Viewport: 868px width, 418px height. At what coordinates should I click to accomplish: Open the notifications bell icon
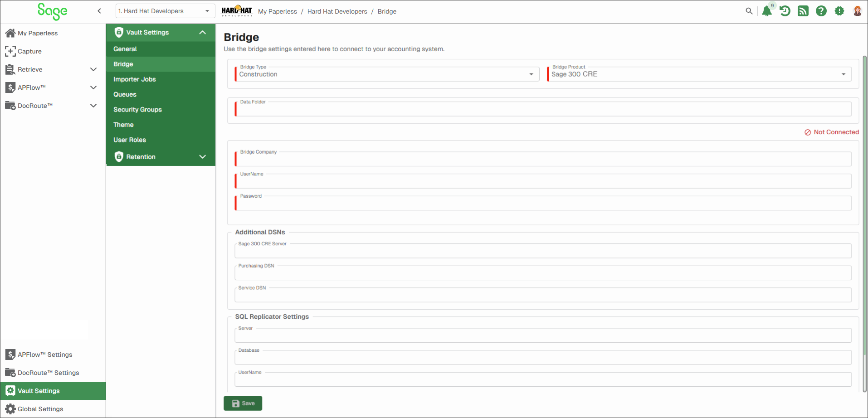pos(767,11)
